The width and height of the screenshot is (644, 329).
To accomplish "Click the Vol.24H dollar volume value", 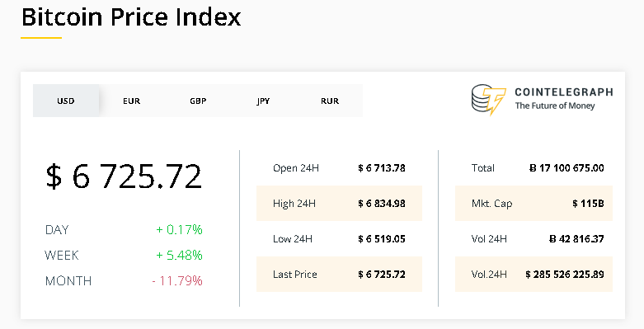I will pyautogui.click(x=565, y=274).
